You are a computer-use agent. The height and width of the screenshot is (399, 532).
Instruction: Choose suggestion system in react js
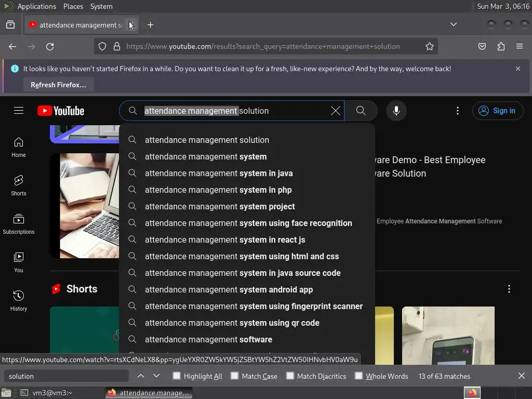247,240
